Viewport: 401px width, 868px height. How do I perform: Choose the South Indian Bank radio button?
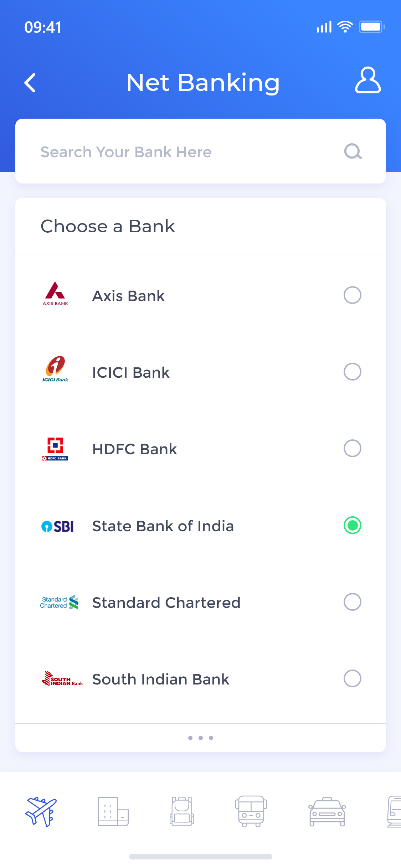coord(352,678)
